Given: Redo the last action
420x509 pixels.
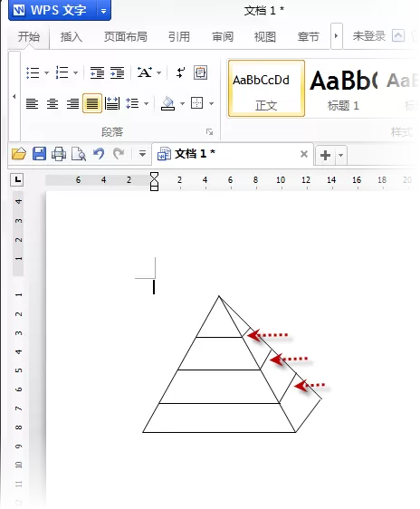Looking at the screenshot, I should 119,153.
